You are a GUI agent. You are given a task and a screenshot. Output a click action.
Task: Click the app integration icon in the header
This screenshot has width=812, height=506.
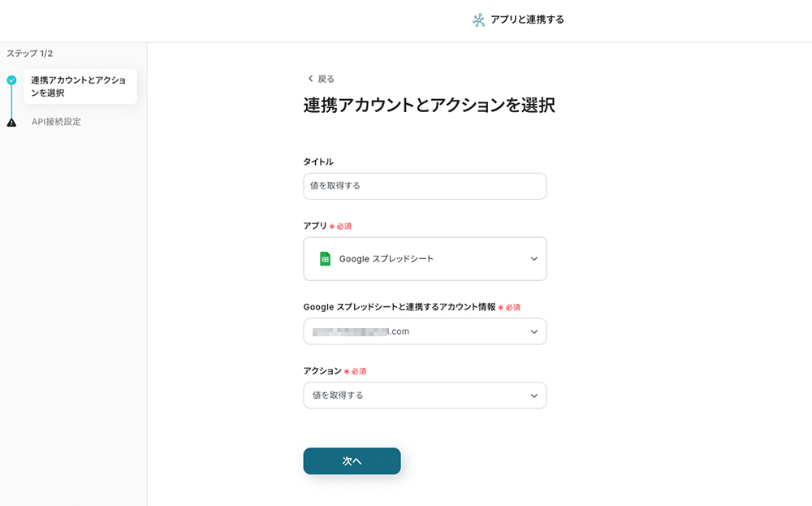(x=479, y=20)
